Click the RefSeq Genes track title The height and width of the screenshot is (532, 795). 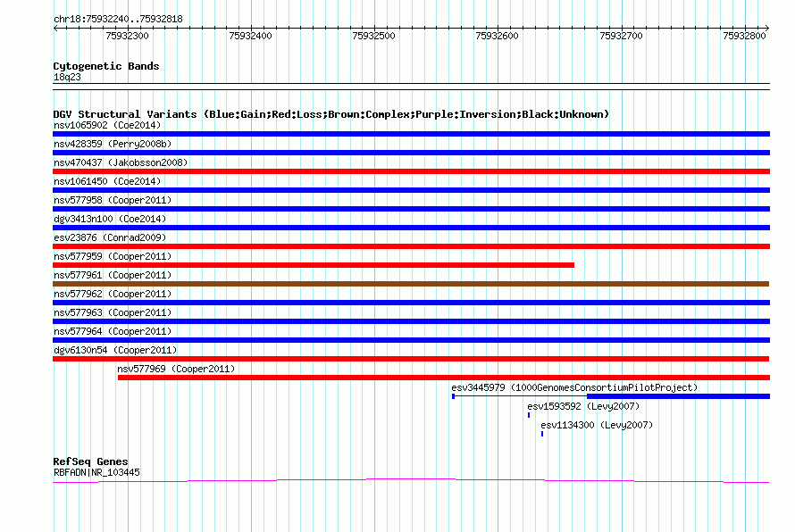click(90, 461)
